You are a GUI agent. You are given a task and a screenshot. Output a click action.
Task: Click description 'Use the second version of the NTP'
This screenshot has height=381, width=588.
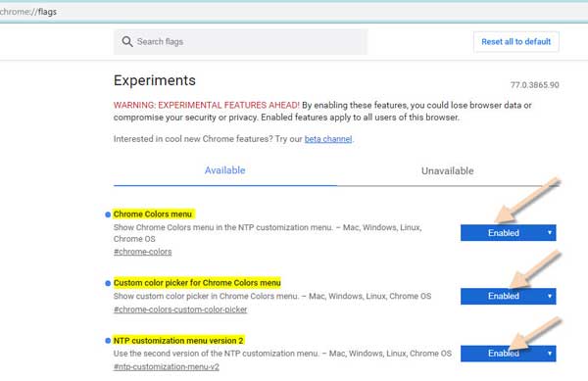pos(282,354)
